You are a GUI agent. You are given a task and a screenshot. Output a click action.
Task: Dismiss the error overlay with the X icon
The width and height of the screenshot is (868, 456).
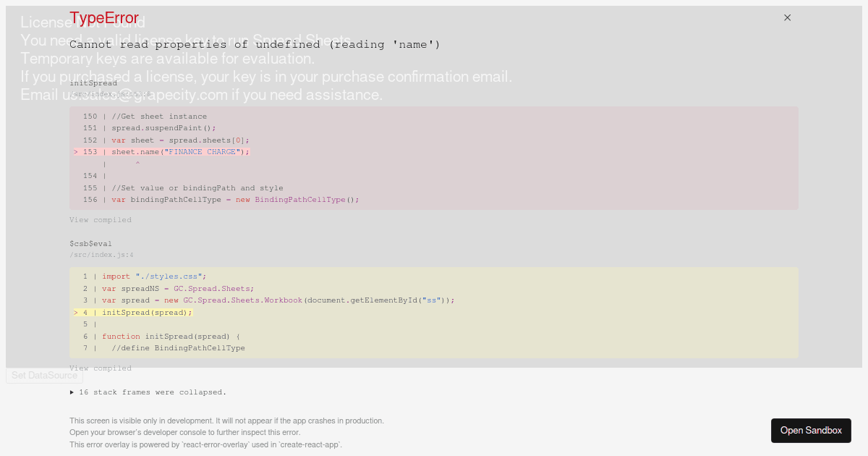(787, 17)
